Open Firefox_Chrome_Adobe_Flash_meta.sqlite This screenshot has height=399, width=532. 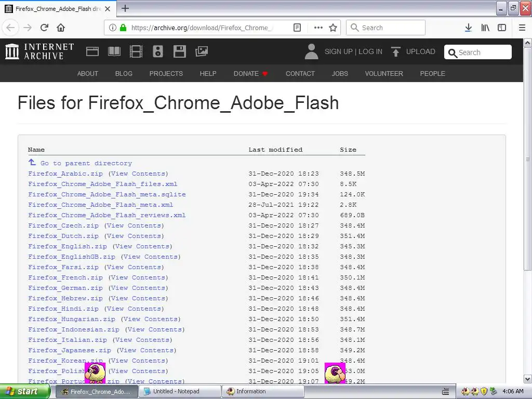click(x=107, y=194)
